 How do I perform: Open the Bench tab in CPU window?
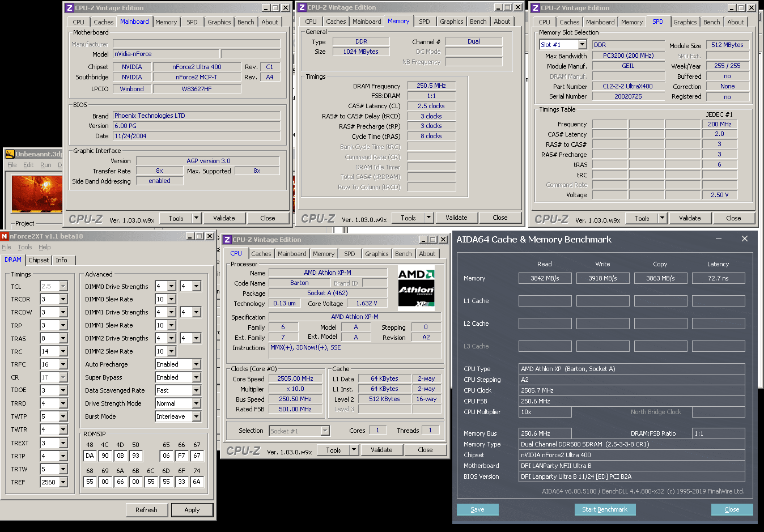click(404, 254)
